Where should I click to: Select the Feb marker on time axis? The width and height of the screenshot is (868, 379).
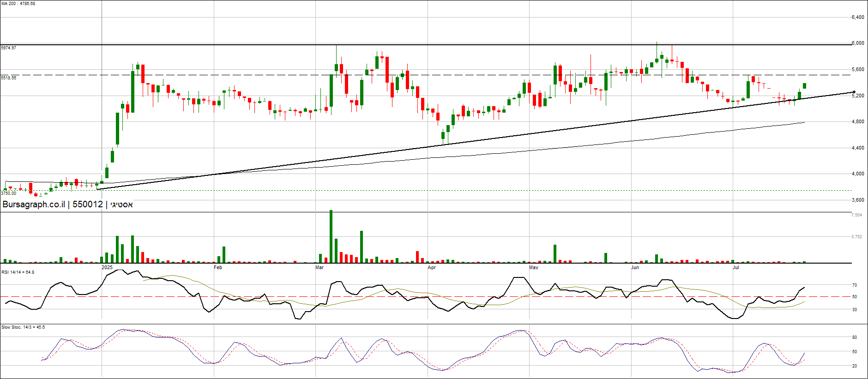[218, 268]
